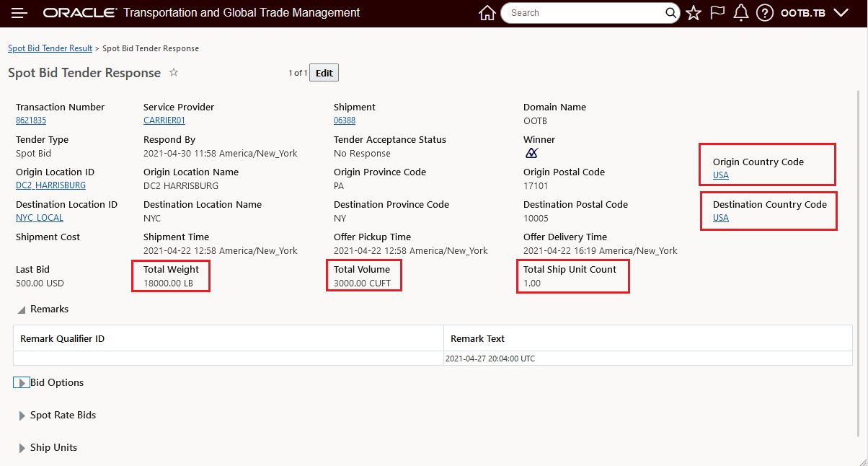Open the flag watchlist icon
Image resolution: width=868 pixels, height=466 pixels.
coord(717,13)
